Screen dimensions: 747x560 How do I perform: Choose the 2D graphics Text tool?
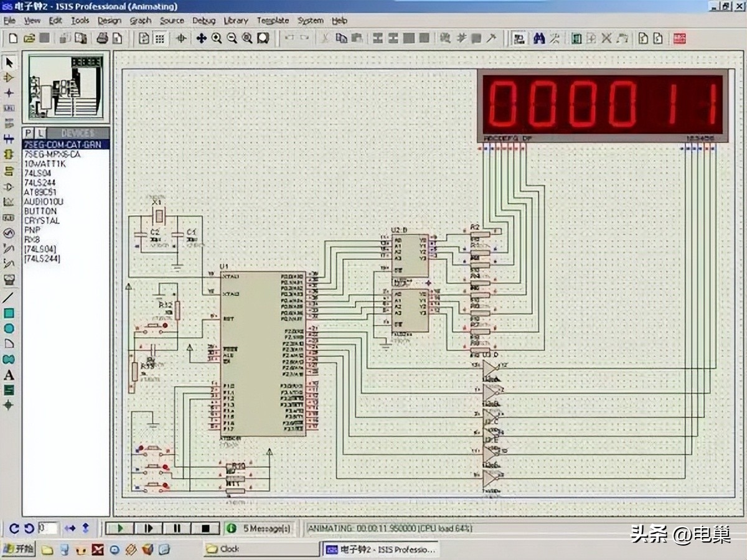coord(9,373)
